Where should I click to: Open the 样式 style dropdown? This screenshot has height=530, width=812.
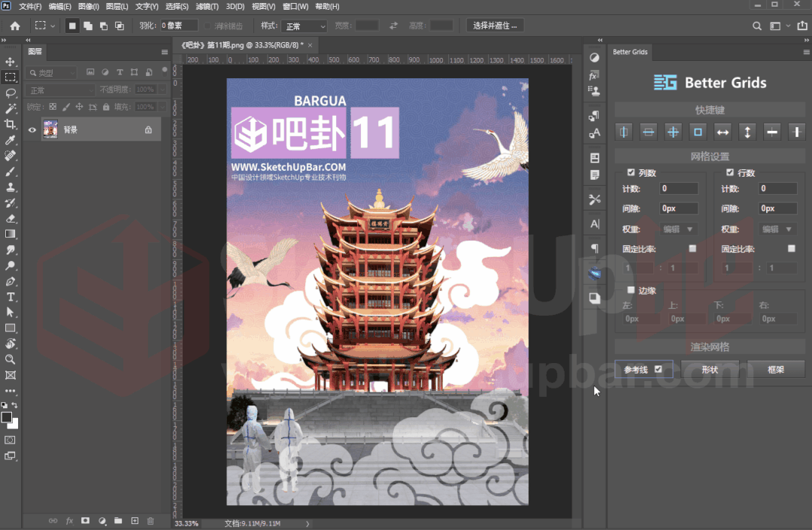point(304,26)
